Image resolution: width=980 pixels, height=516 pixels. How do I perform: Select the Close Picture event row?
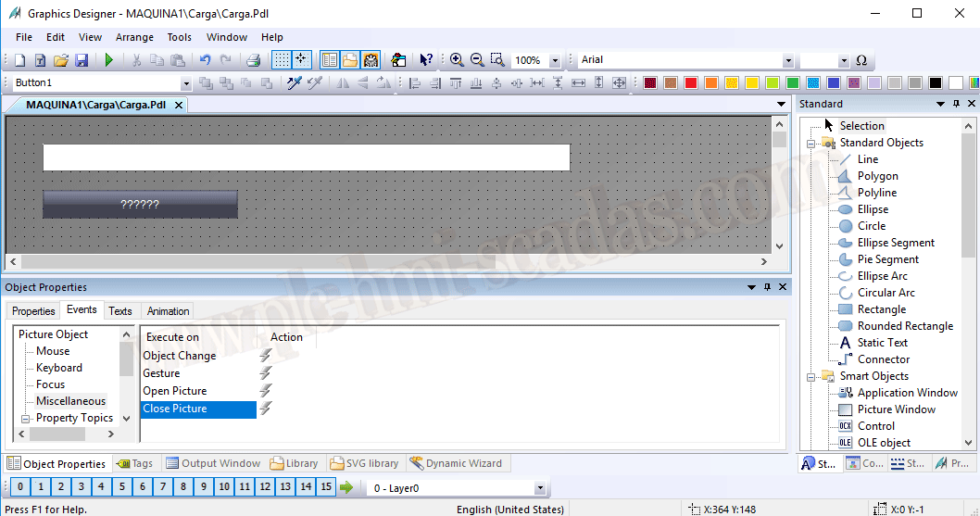197,409
